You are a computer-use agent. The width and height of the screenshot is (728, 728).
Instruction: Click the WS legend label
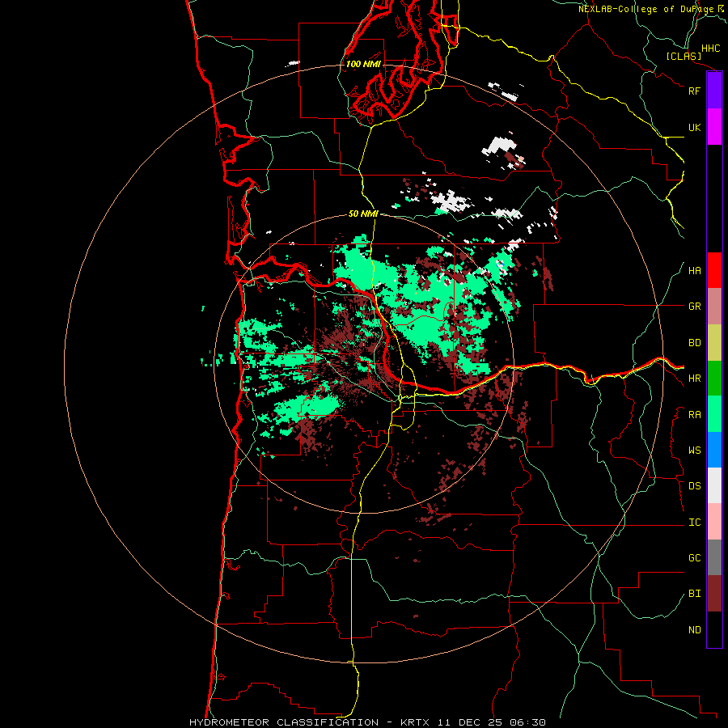pyautogui.click(x=694, y=451)
